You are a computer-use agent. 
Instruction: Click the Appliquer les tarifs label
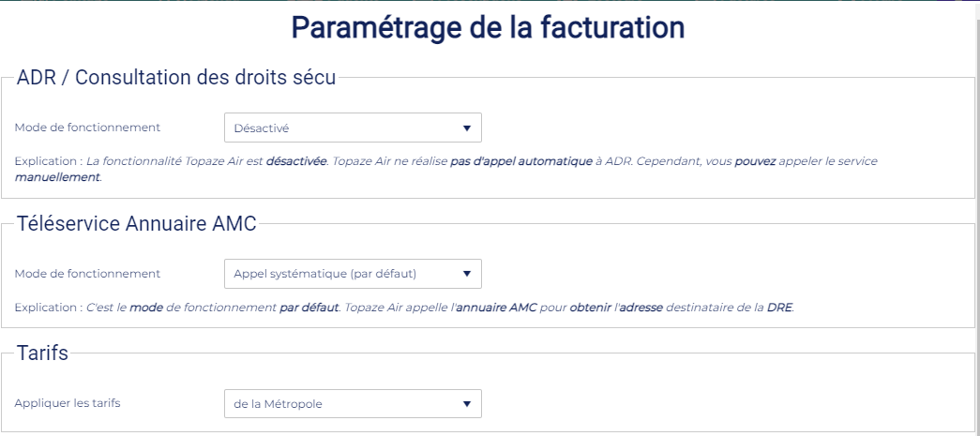click(68, 403)
